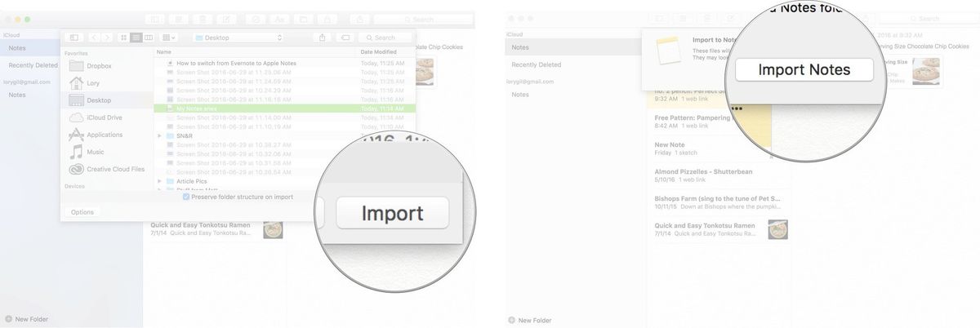The height and width of the screenshot is (328, 980).
Task: Click new note compose icon in left screenshot
Action: point(226,19)
